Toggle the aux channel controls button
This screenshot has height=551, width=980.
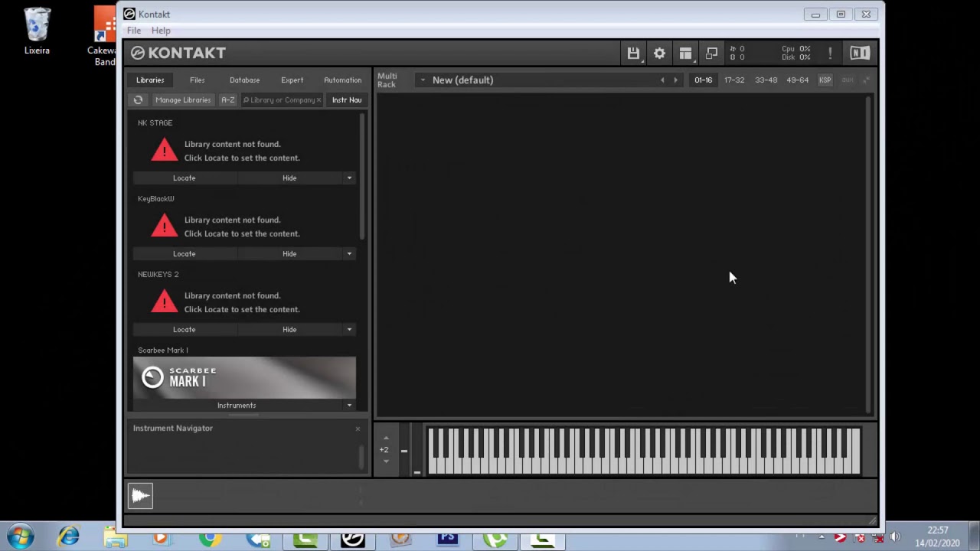click(x=848, y=80)
